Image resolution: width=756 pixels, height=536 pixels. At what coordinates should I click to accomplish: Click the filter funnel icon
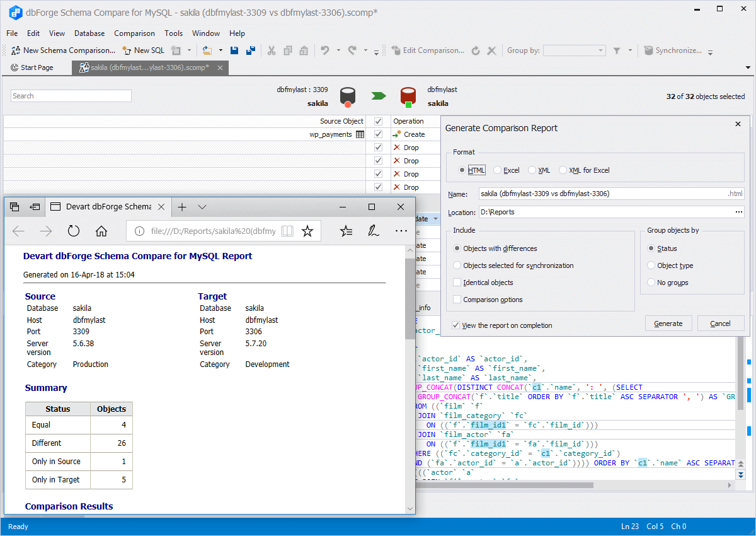(x=617, y=50)
